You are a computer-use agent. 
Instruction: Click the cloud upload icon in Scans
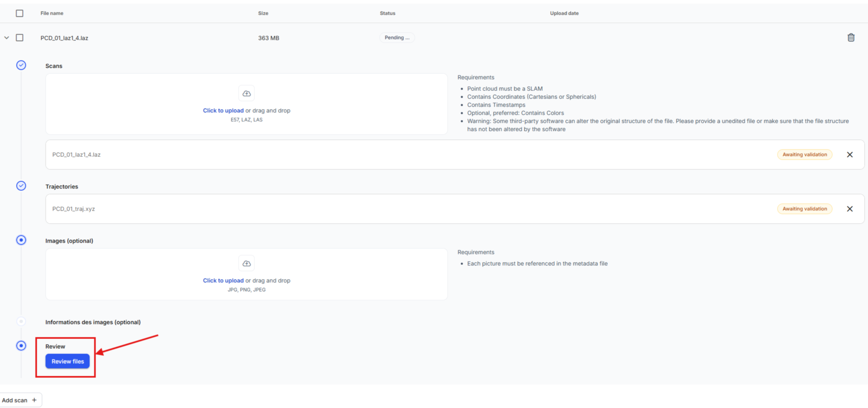(246, 93)
